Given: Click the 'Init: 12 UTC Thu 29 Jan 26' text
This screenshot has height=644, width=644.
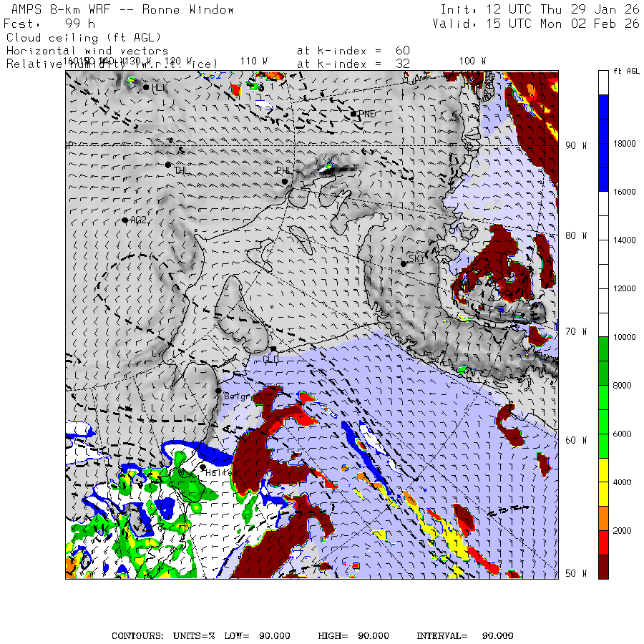Looking at the screenshot, I should tap(540, 9).
